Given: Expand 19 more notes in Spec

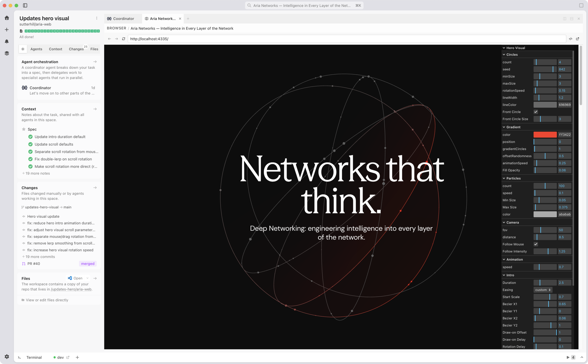Looking at the screenshot, I should pos(36,173).
